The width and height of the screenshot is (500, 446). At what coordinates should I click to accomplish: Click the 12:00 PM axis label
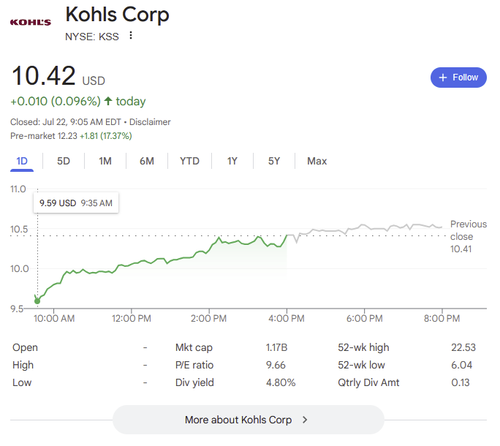131,319
